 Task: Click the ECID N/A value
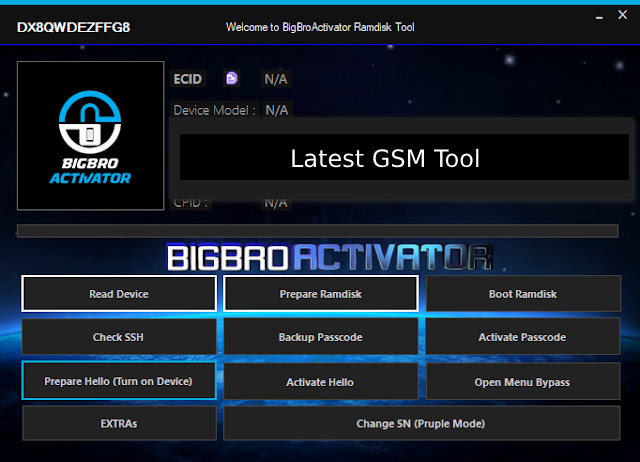[x=276, y=79]
